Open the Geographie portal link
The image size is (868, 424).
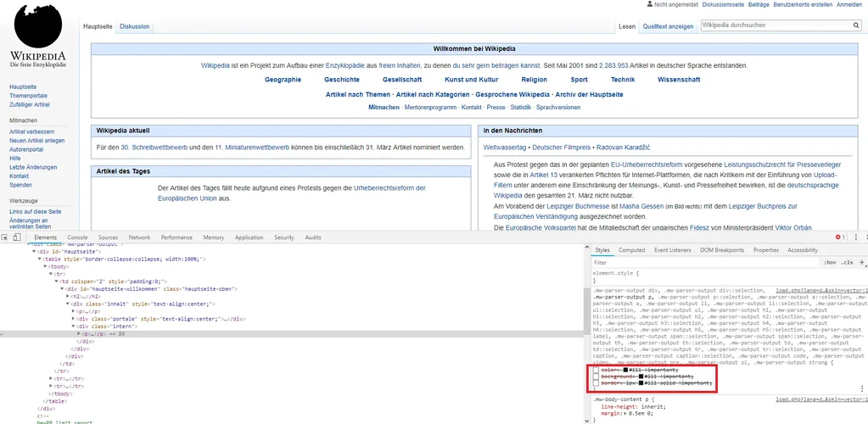click(283, 80)
